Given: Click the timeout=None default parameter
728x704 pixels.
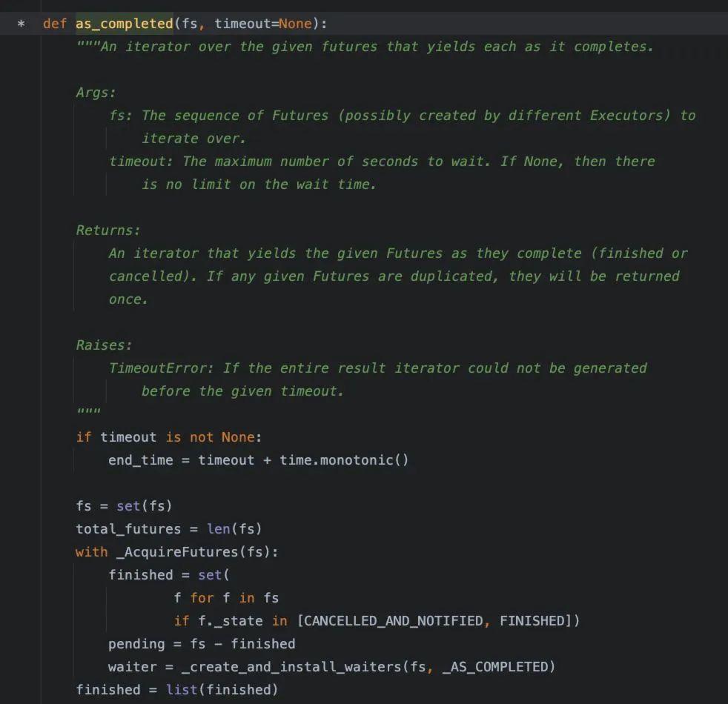Looking at the screenshot, I should coord(265,24).
